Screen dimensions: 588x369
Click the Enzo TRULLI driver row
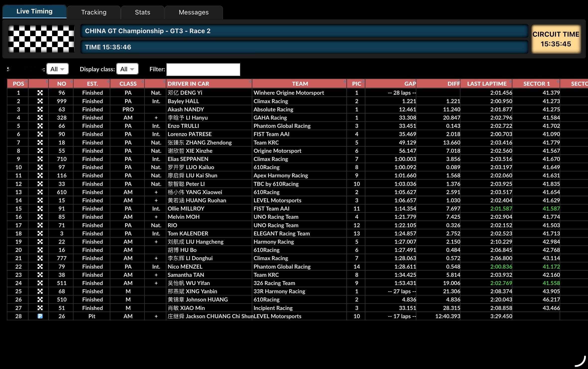coord(183,126)
